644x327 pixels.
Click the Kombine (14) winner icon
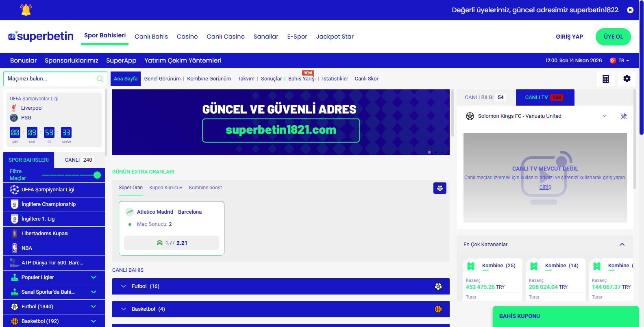534,266
